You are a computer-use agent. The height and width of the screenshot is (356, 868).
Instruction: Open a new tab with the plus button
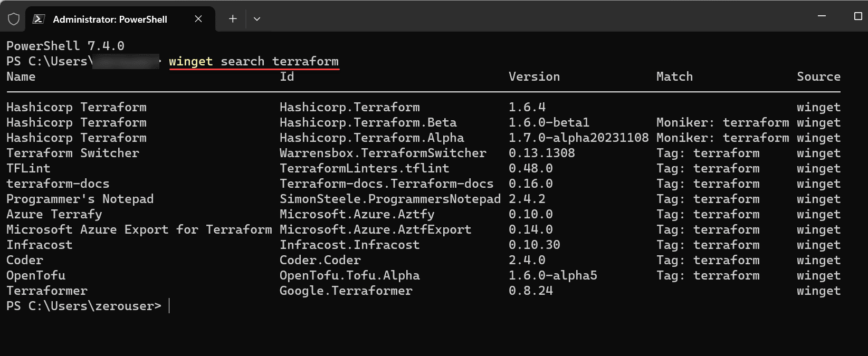(233, 19)
